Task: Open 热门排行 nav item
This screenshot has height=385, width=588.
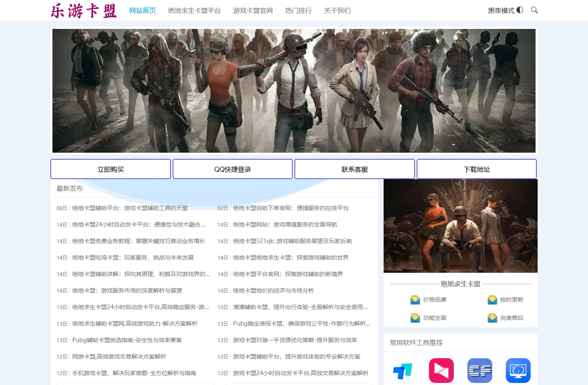Action: point(299,10)
